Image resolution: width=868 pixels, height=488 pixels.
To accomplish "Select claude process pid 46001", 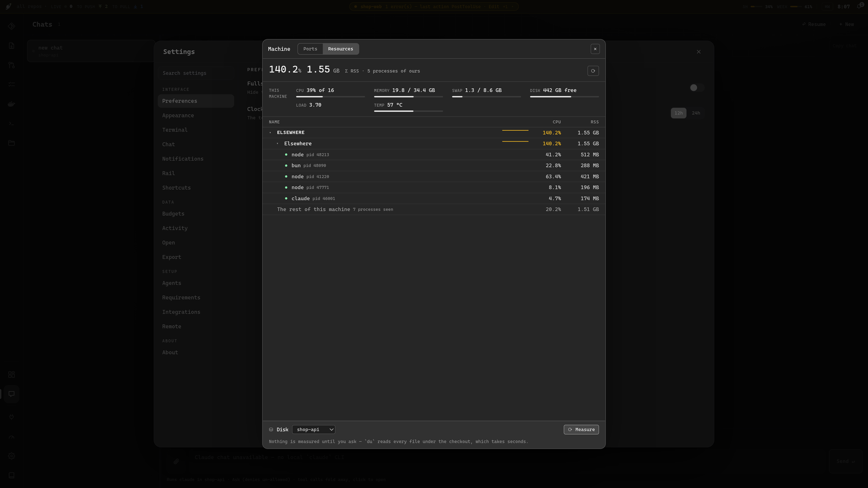I will [x=434, y=198].
